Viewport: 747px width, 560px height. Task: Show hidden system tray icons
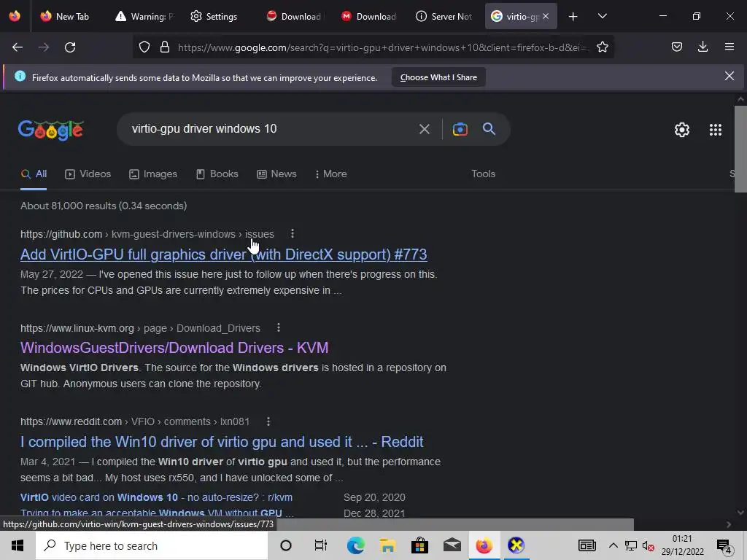tap(613, 545)
